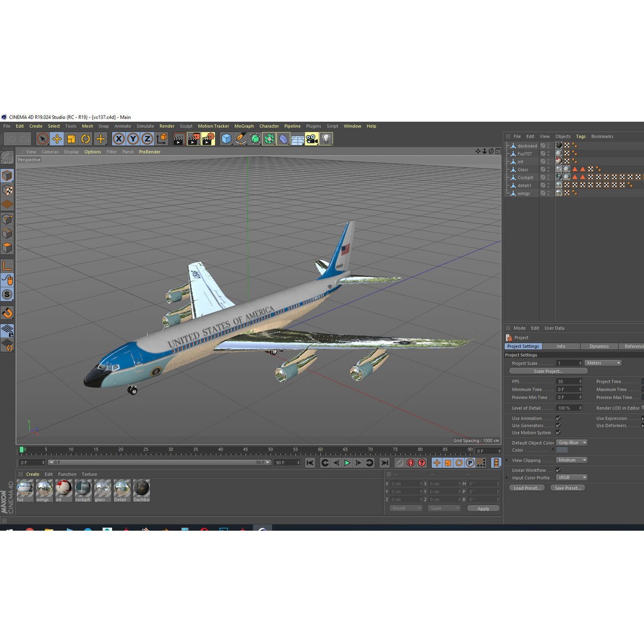
Task: Toggle the Z axis lock
Action: point(147,139)
